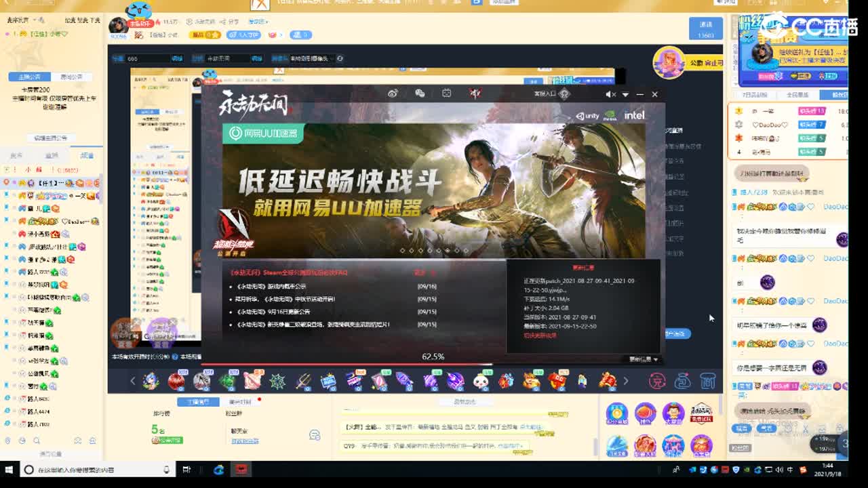Click the game category field 永劫无间
This screenshot has width=868, height=488.
233,58
